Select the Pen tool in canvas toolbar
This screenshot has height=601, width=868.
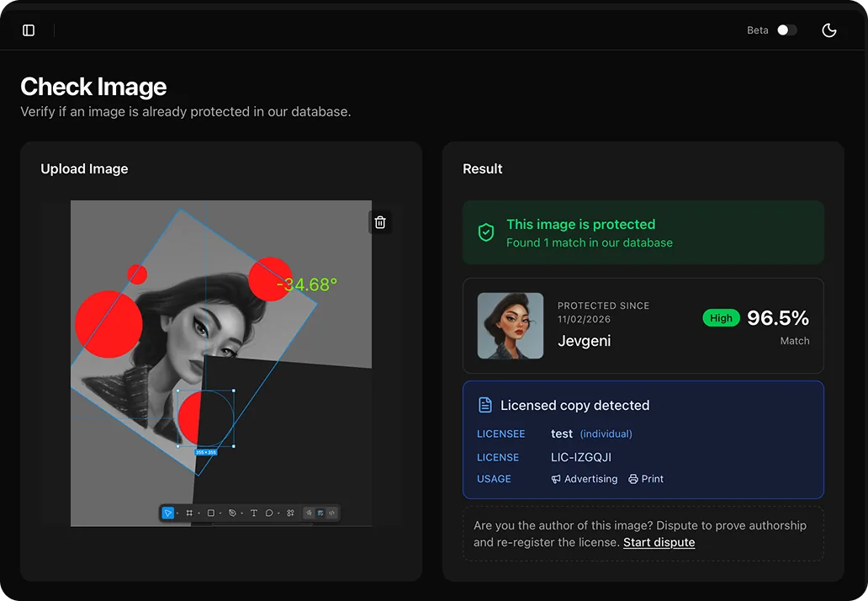(232, 513)
